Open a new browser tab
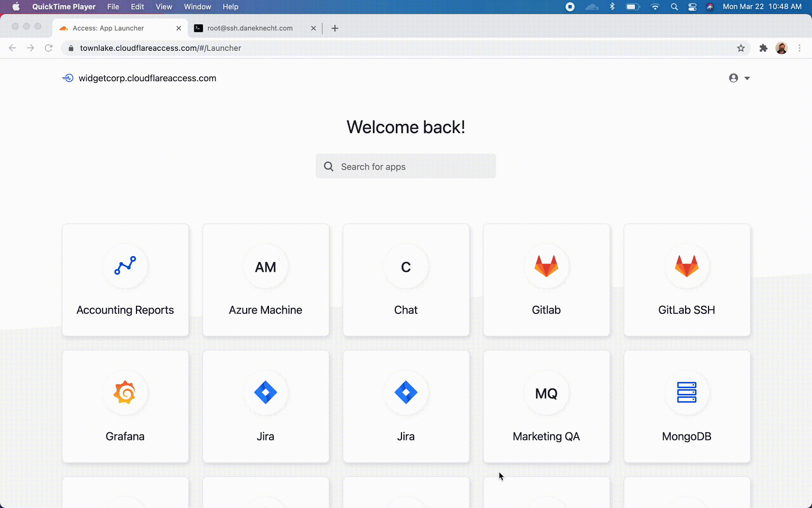 (x=335, y=28)
